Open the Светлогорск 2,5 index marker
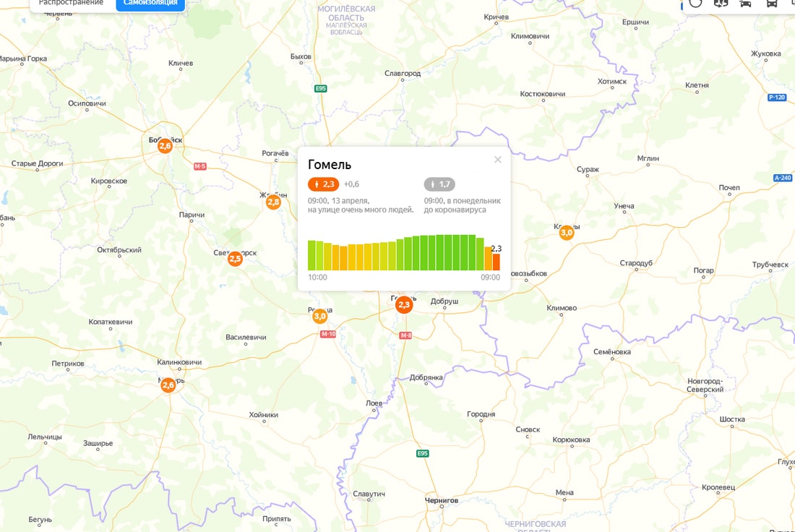The width and height of the screenshot is (795, 532). coord(235,259)
